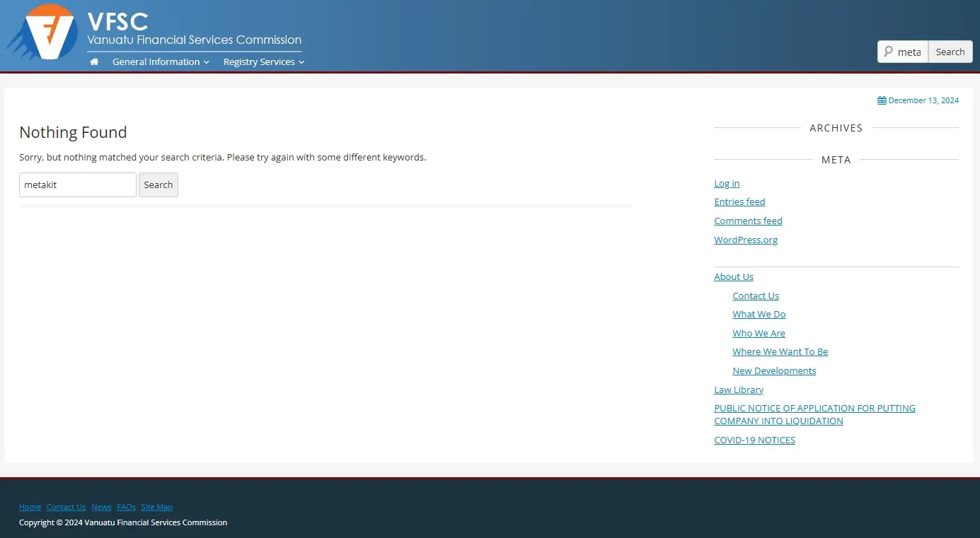This screenshot has height=538, width=980.
Task: Click inside the metakit search input field
Action: click(x=77, y=185)
